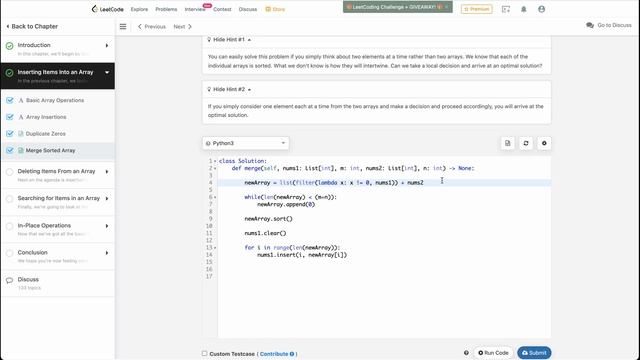Screen dimensions: 640x360
Task: Click the Go to Discuss chat icon
Action: coord(590,25)
